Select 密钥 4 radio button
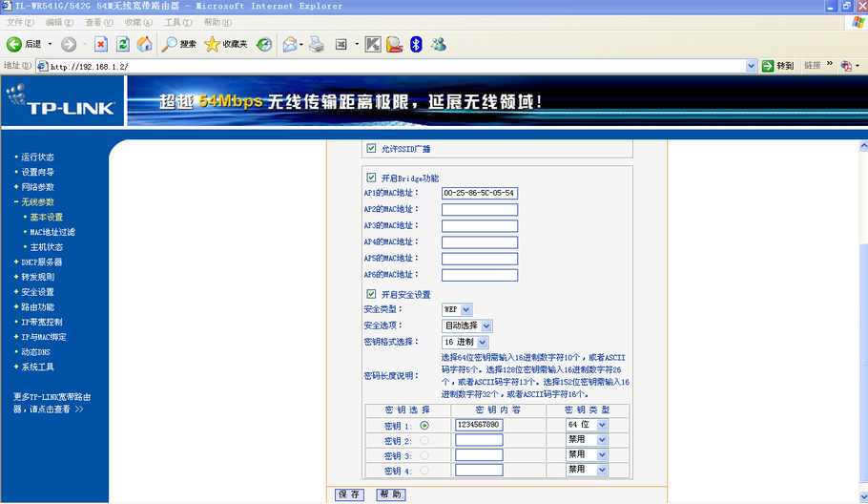This screenshot has height=504, width=868. 424,471
